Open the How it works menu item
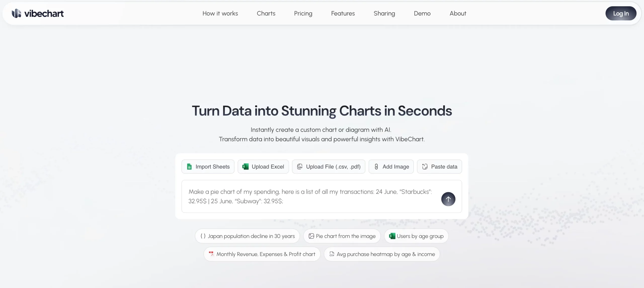Screen dimensions: 644x288 coord(220,14)
